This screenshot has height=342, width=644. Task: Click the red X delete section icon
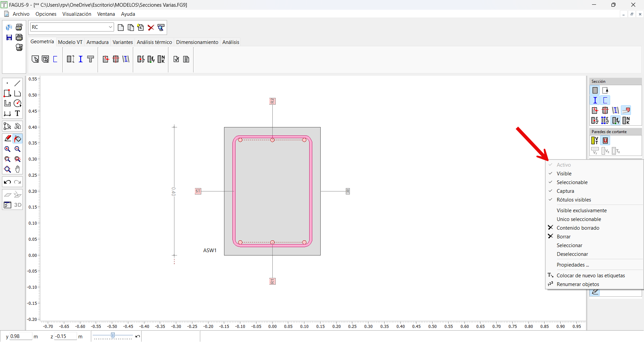(151, 27)
